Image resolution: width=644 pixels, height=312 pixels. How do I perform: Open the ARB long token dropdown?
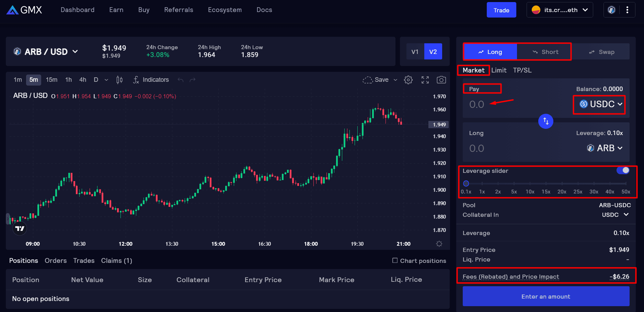(605, 148)
